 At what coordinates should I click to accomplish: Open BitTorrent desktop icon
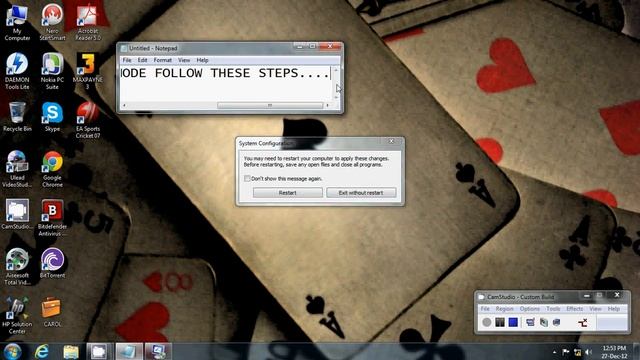pos(52,263)
